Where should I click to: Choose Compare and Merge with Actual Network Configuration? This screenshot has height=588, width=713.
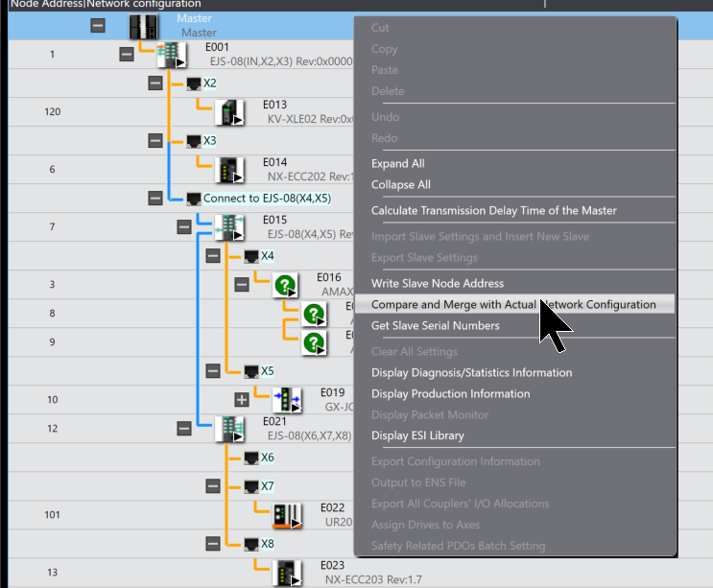(x=513, y=304)
